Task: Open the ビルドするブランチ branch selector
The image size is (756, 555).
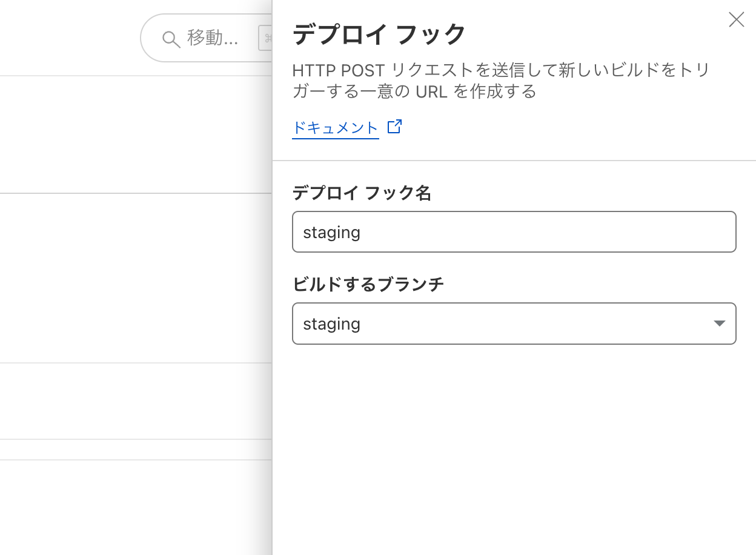Action: click(514, 324)
